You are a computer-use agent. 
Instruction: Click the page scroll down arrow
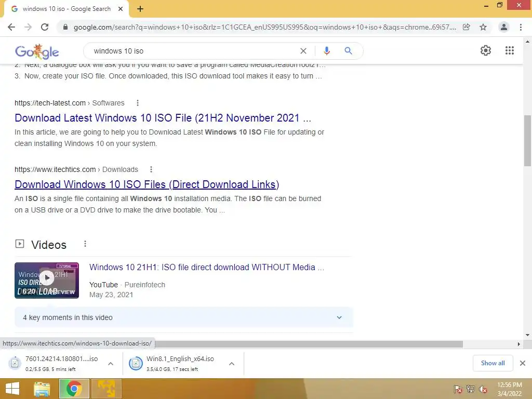(x=527, y=335)
